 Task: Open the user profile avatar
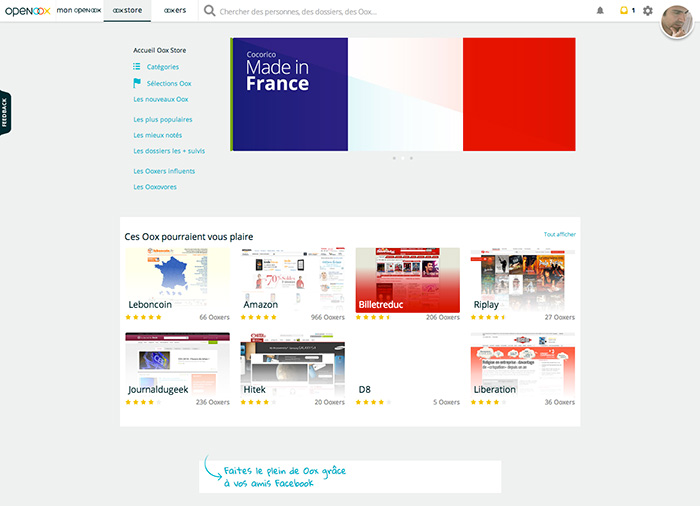677,21
